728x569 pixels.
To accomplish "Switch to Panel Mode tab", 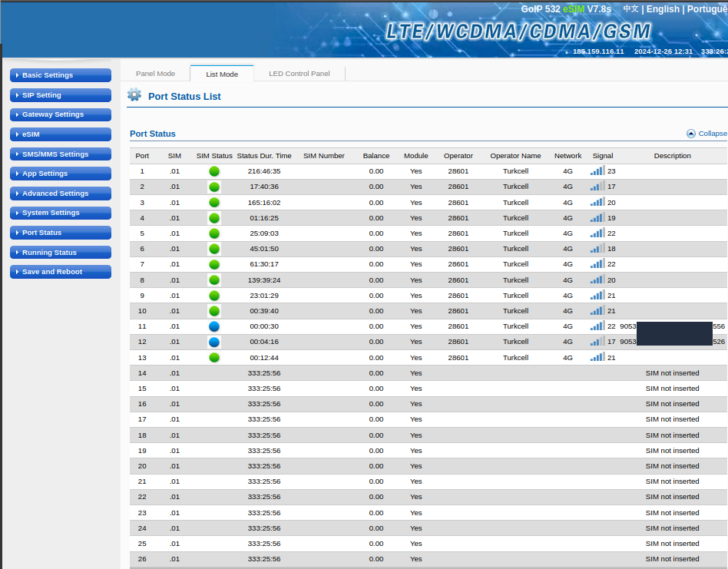I will pos(156,73).
